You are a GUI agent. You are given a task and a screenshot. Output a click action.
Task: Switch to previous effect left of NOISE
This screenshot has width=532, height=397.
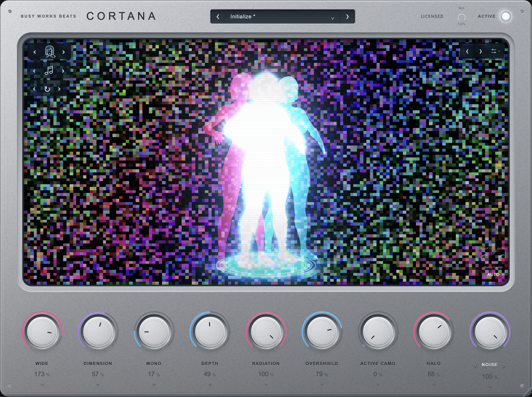[476, 366]
